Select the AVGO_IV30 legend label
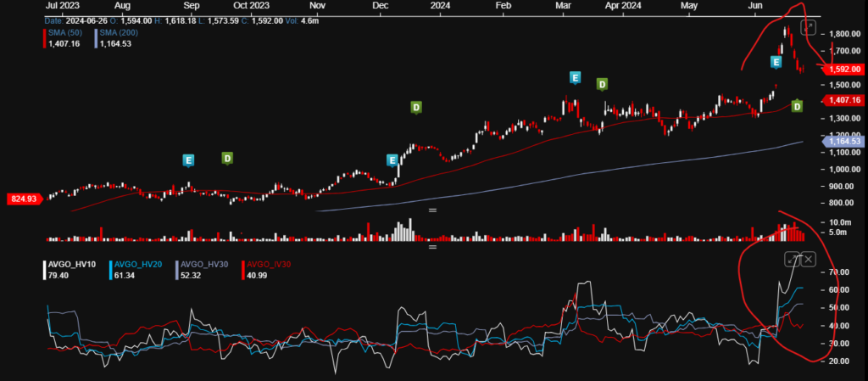868x381 pixels. (x=269, y=265)
